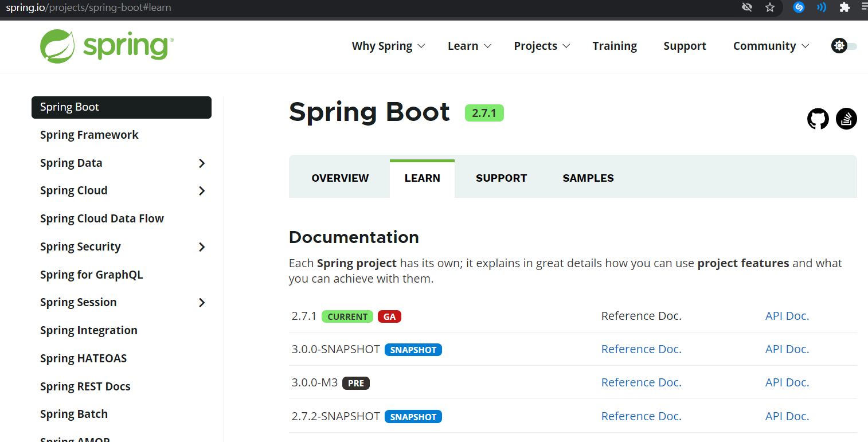Image resolution: width=868 pixels, height=442 pixels.
Task: Click the blue sound waves extension icon
Action: coord(822,7)
